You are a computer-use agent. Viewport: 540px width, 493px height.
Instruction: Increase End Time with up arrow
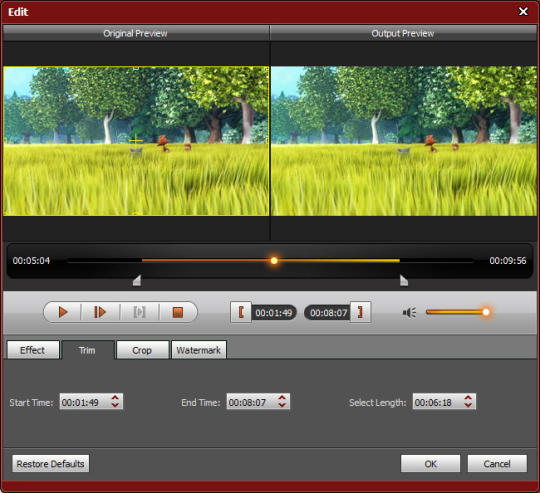(282, 398)
